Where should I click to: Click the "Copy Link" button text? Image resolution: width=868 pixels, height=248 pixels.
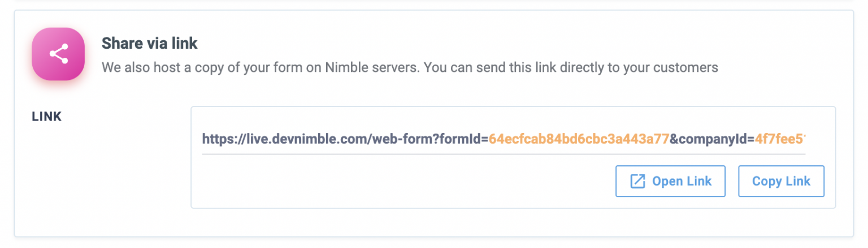(781, 182)
